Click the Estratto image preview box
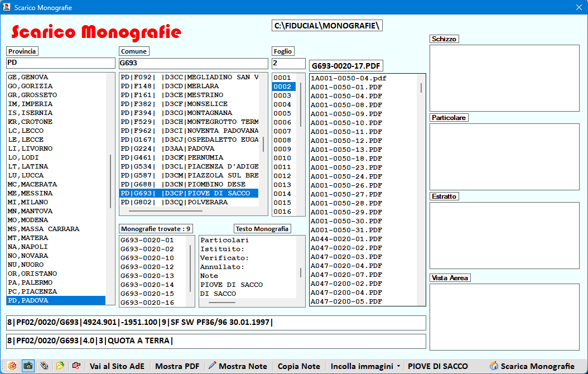Viewport: 588px width, 374px height. tap(504, 236)
